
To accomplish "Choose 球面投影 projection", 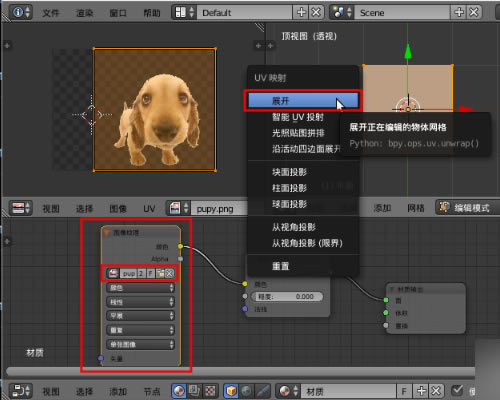I will (303, 204).
